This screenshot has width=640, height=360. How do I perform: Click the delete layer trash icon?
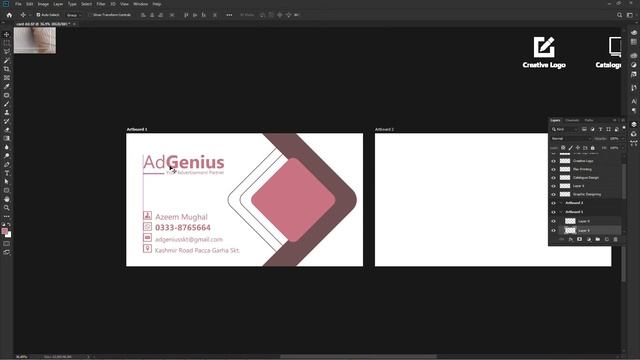tap(616, 240)
